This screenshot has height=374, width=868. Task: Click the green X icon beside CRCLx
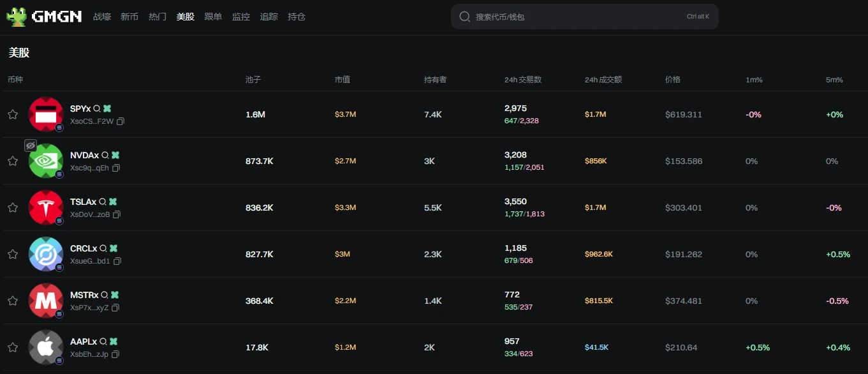(x=114, y=248)
